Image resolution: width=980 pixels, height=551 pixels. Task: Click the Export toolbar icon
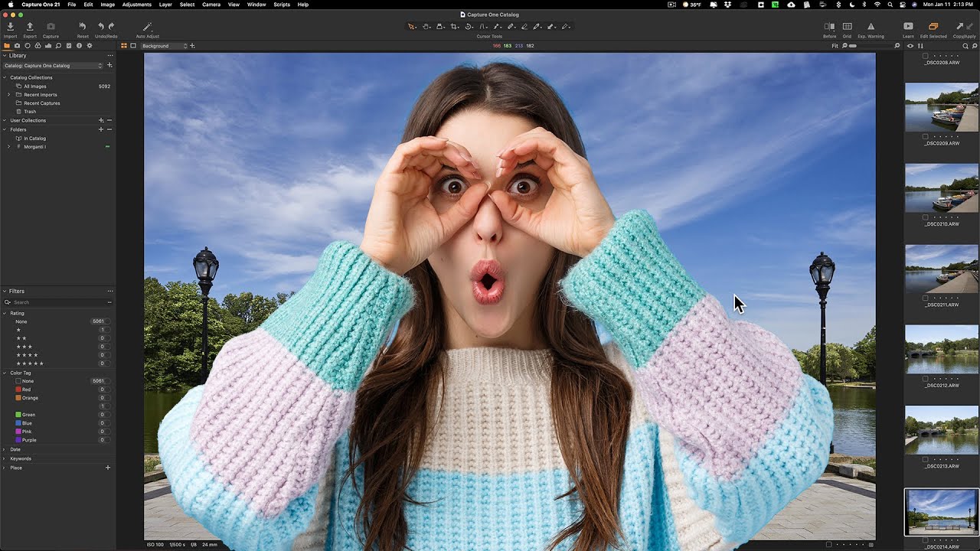click(x=30, y=27)
